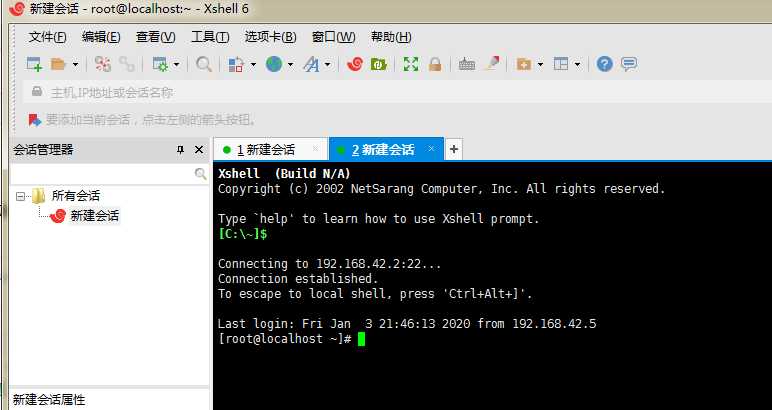The width and height of the screenshot is (772, 410).
Task: Click 'Connecting to 192.168.42.2:22...' line
Action: [329, 264]
